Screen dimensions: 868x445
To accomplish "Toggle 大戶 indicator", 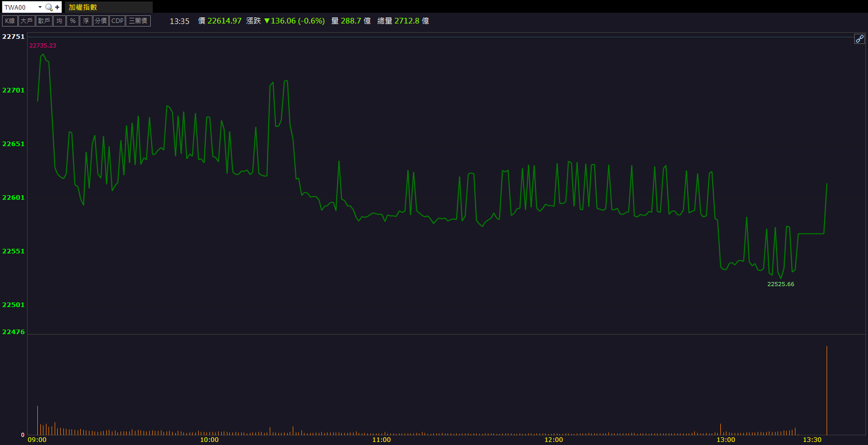I will click(x=27, y=21).
